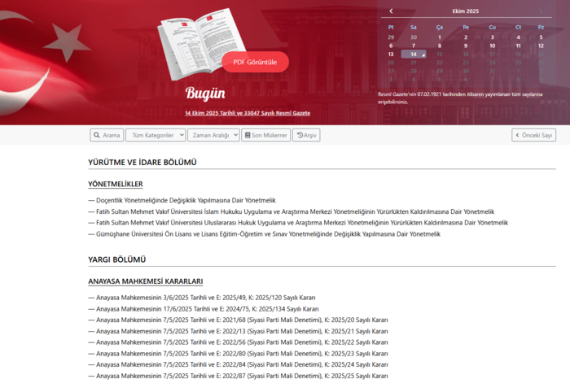This screenshot has height=392, width=570.
Task: Select calendar day 9
Action: pyautogui.click(x=466, y=46)
